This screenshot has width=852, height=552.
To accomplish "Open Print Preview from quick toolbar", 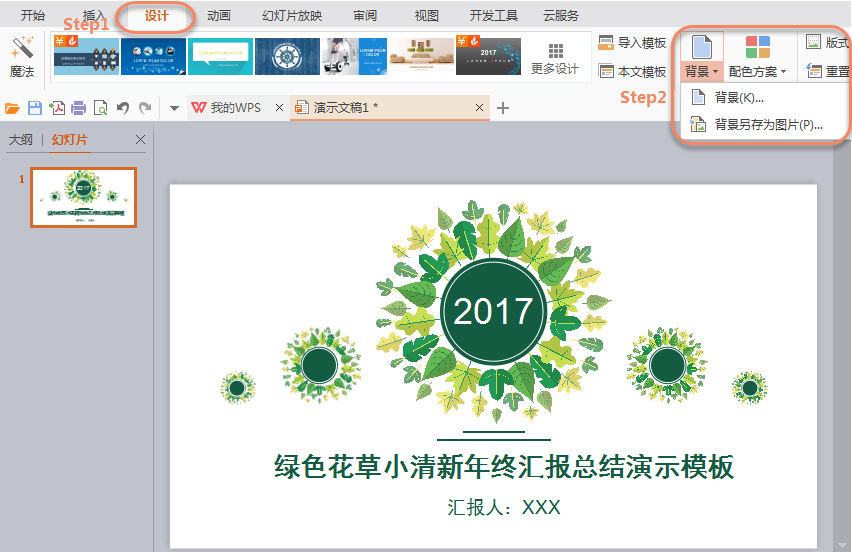I will click(x=99, y=108).
